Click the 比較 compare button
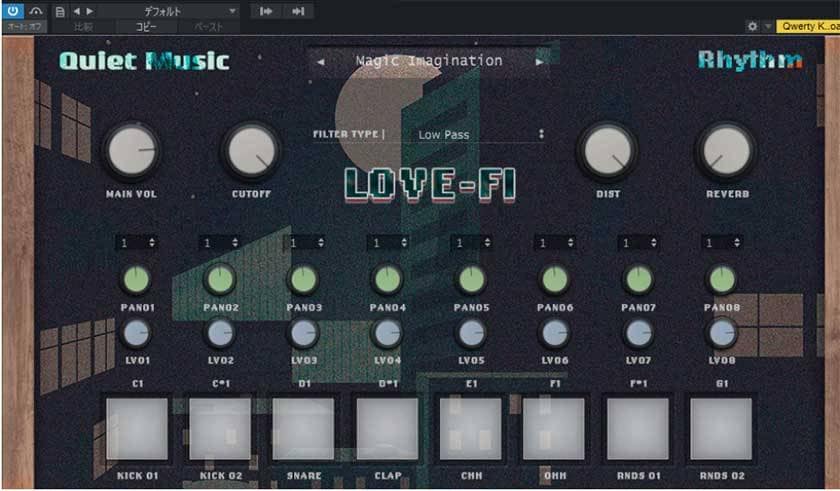 [x=84, y=27]
